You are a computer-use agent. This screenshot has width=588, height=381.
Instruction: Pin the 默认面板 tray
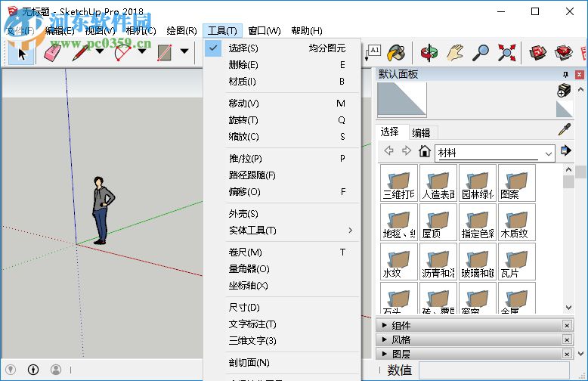(565, 74)
